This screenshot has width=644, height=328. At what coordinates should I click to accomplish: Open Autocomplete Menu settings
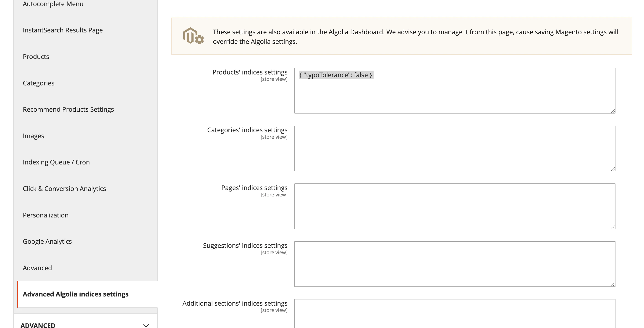[x=53, y=4]
